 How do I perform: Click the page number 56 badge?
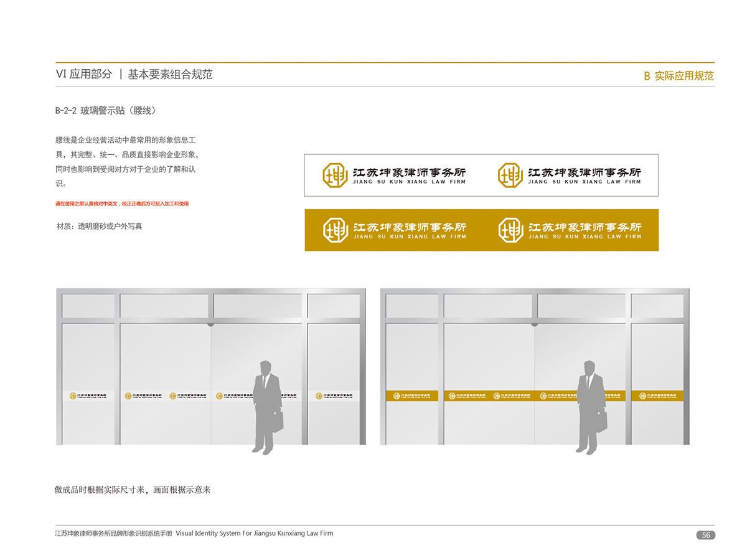click(705, 535)
